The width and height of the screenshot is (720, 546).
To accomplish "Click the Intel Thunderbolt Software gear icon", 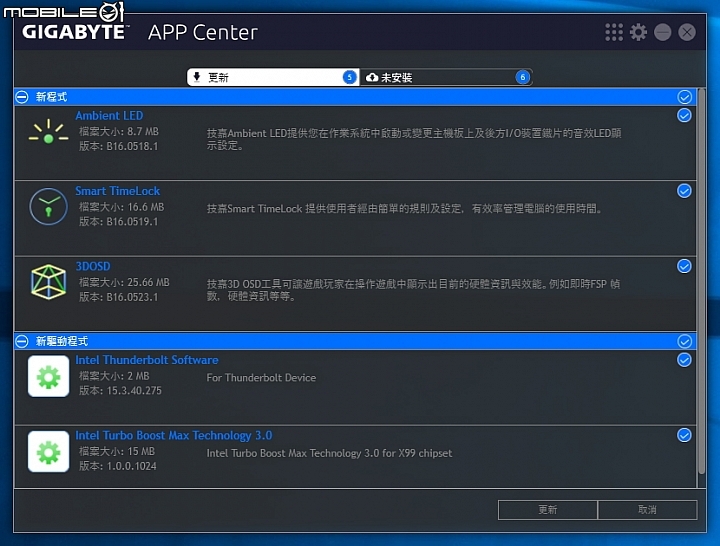I will coord(48,376).
